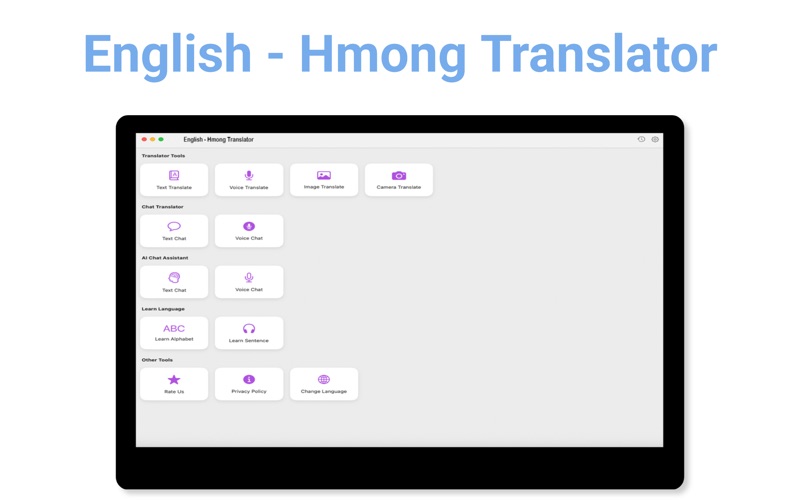
Task: Maximize window using green button
Action: coord(161,139)
